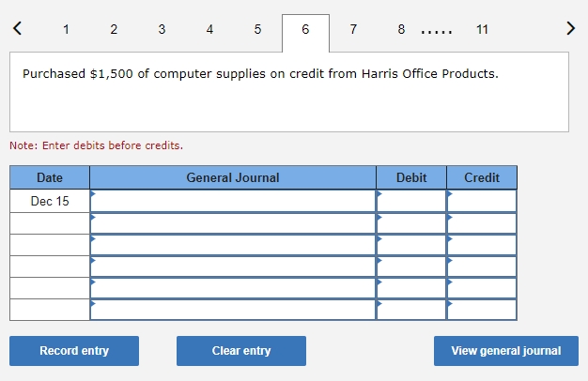Click the Date column header
The height and width of the screenshot is (381, 588).
click(50, 177)
